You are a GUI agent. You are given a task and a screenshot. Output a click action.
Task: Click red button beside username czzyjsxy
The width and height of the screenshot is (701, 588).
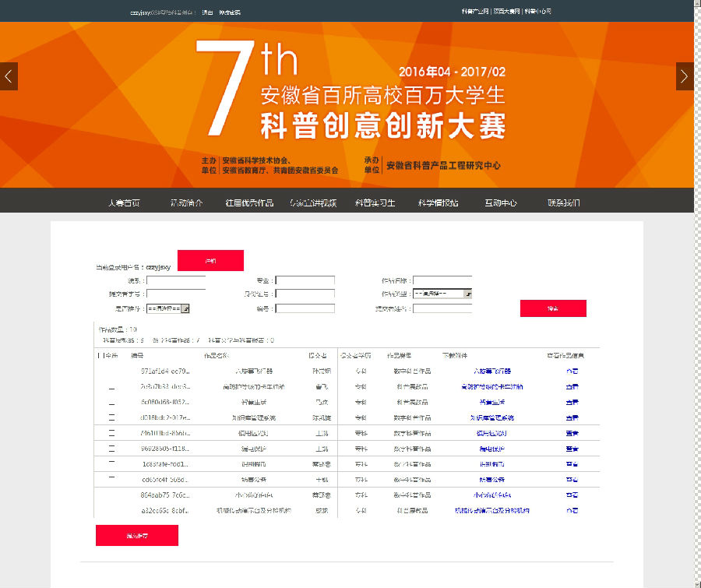(x=210, y=260)
